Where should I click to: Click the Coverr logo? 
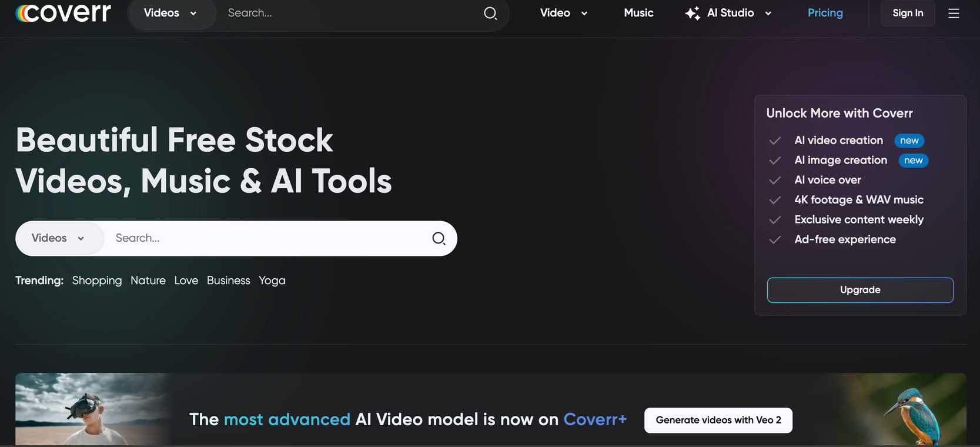pos(63,12)
